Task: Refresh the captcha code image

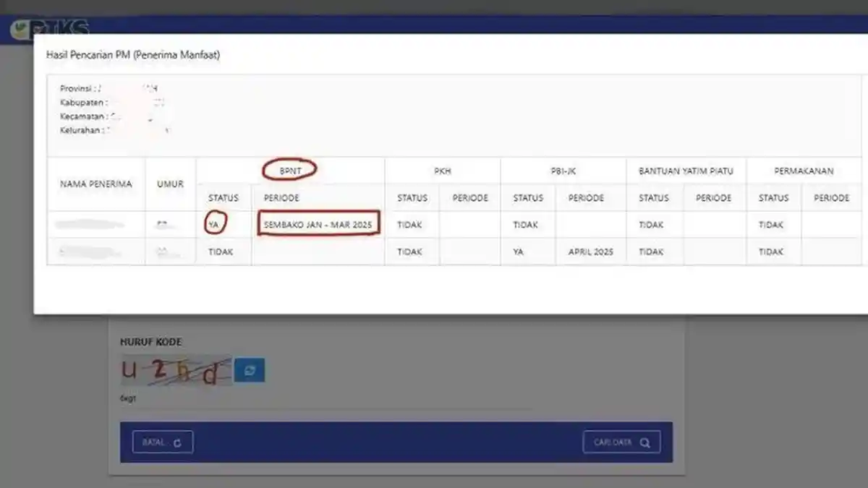Action: (250, 370)
